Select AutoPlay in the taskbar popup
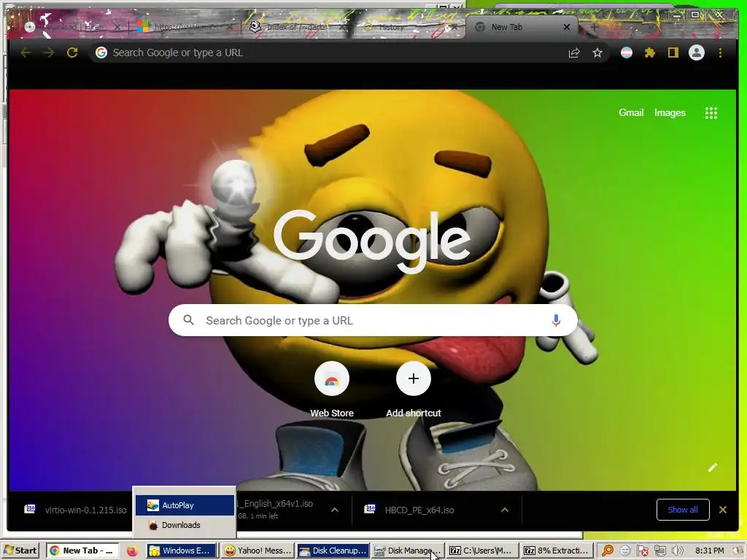Viewport: 747px width, 560px height. (185, 505)
